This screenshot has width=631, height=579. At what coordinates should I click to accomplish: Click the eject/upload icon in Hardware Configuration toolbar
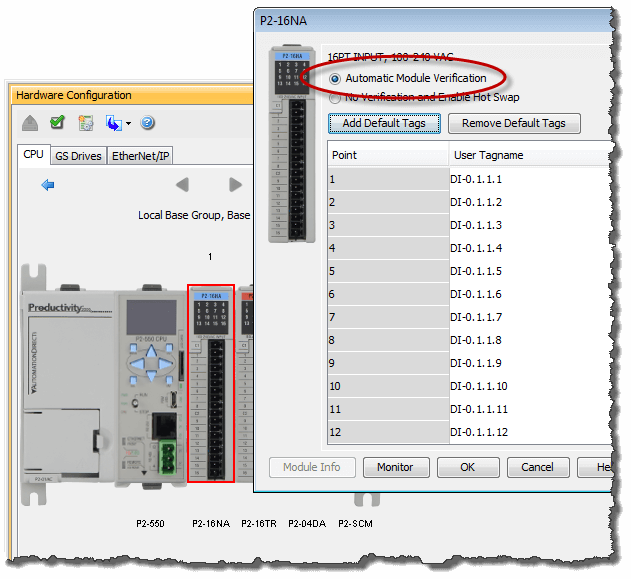pyautogui.click(x=30, y=123)
